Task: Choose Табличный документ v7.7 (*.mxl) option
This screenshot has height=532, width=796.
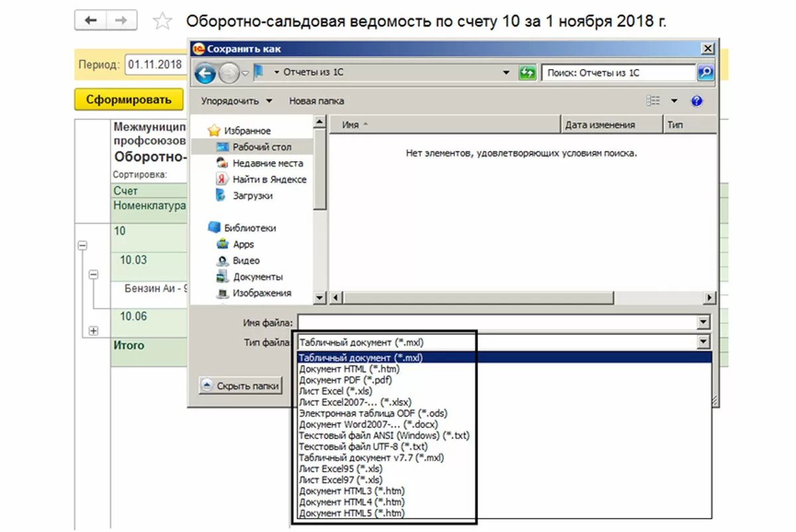Action: coord(504,458)
